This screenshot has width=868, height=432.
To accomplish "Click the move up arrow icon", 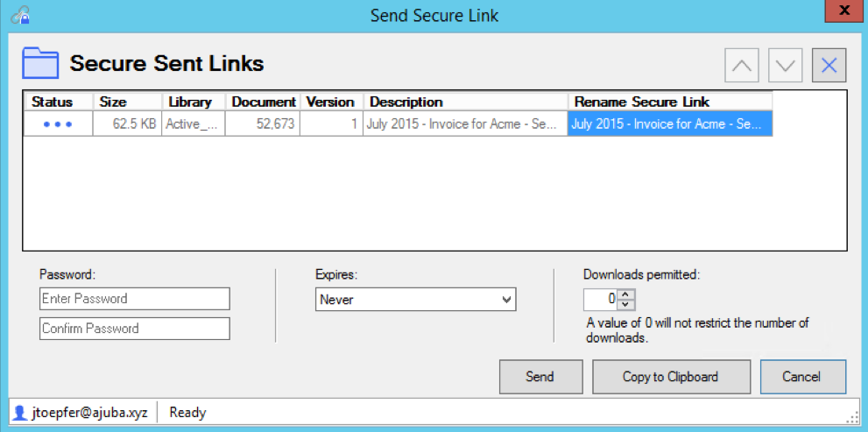I will pos(742,65).
